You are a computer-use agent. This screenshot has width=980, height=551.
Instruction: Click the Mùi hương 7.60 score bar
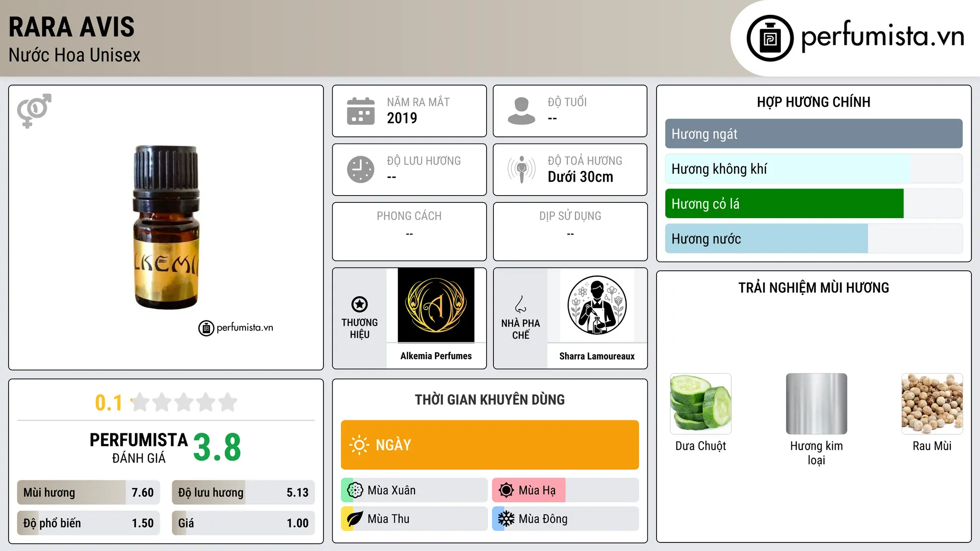(89, 493)
